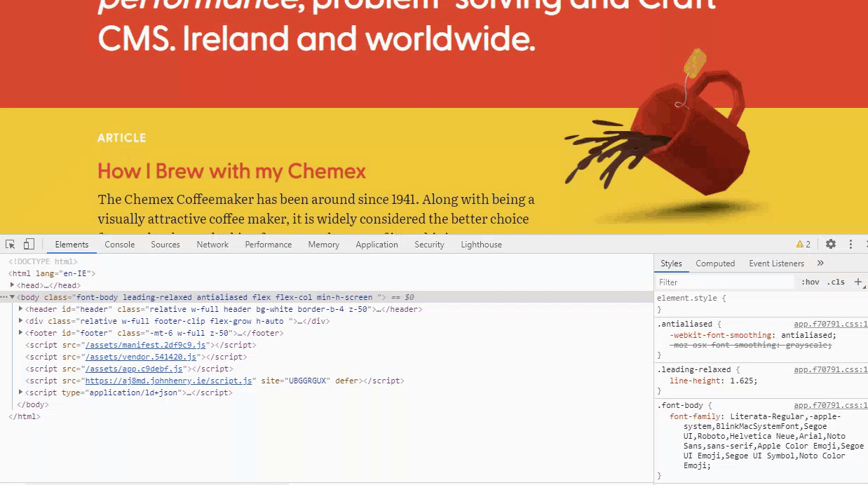Open /assets/manifest.2df9c9.js link
The image size is (868, 485).
point(146,345)
